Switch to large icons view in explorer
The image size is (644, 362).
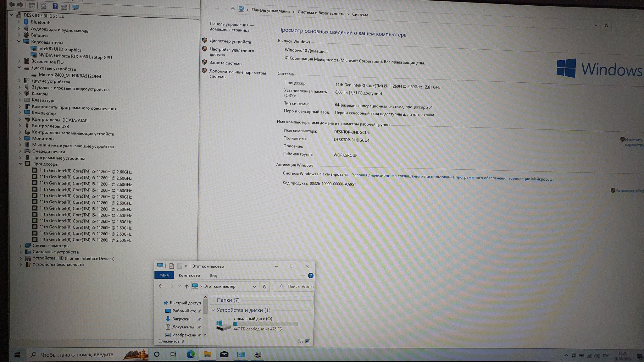[x=308, y=341]
